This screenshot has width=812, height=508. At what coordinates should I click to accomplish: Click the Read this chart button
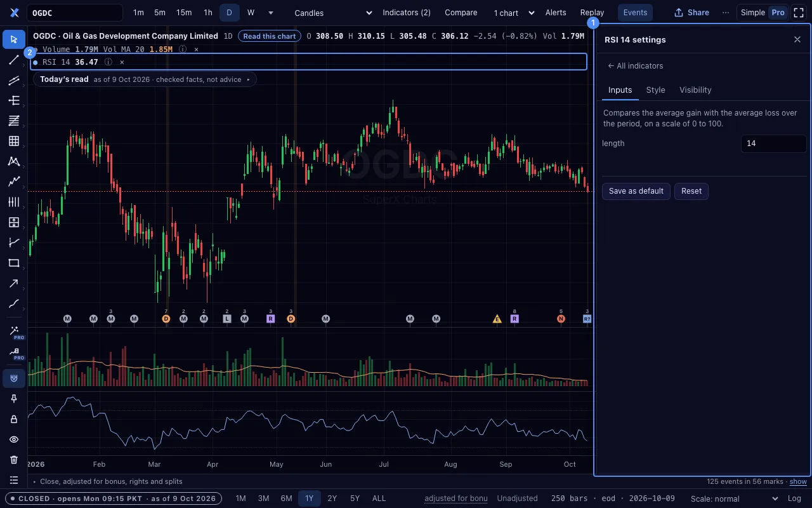[270, 36]
